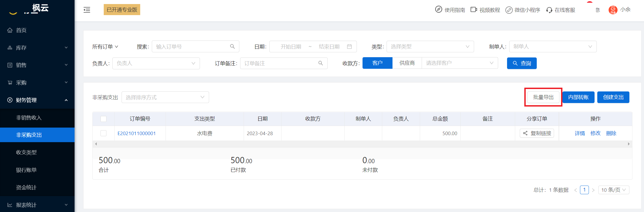Select 供应商 as the payee type
This screenshot has width=644, height=212.
(407, 63)
